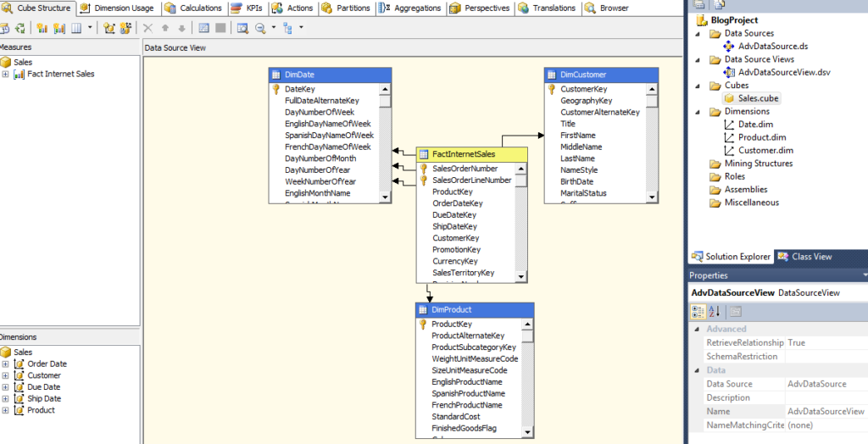Collapse the Advanced properties category

pos(697,329)
